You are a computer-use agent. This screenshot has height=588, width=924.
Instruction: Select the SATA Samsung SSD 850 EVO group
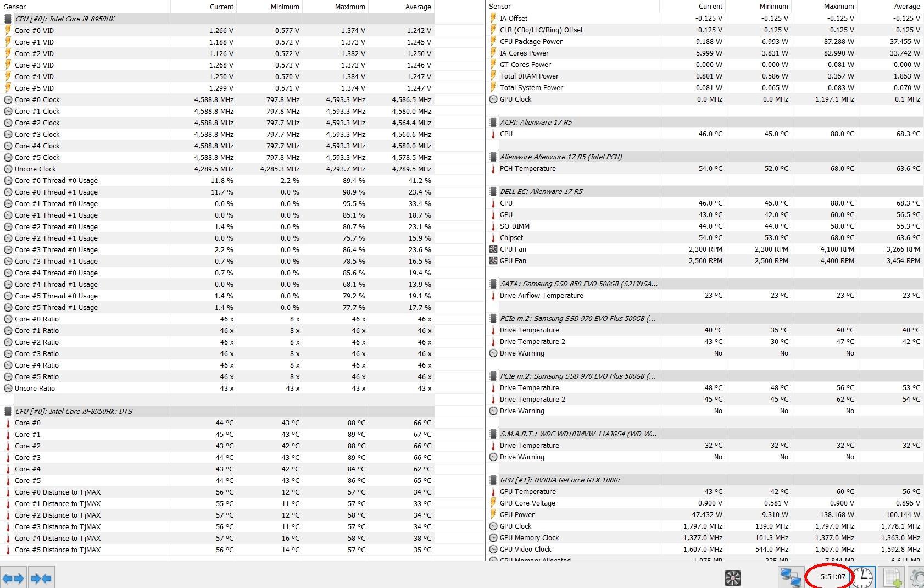click(x=578, y=284)
